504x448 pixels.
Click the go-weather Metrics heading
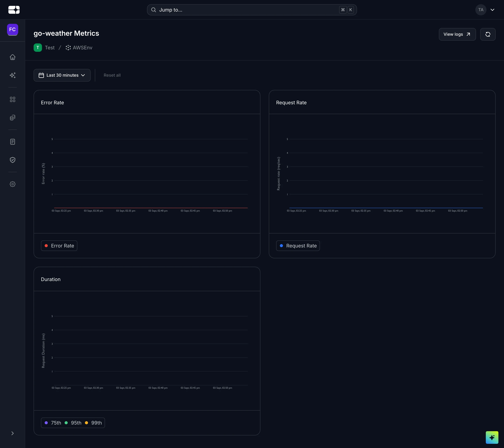66,33
